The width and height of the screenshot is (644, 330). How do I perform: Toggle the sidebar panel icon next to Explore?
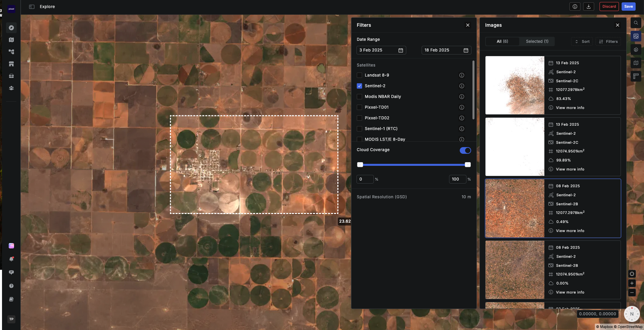[x=32, y=7]
